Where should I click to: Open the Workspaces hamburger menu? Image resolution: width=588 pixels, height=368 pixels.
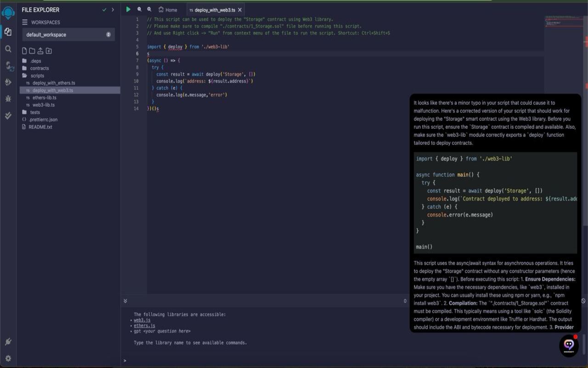[25, 22]
